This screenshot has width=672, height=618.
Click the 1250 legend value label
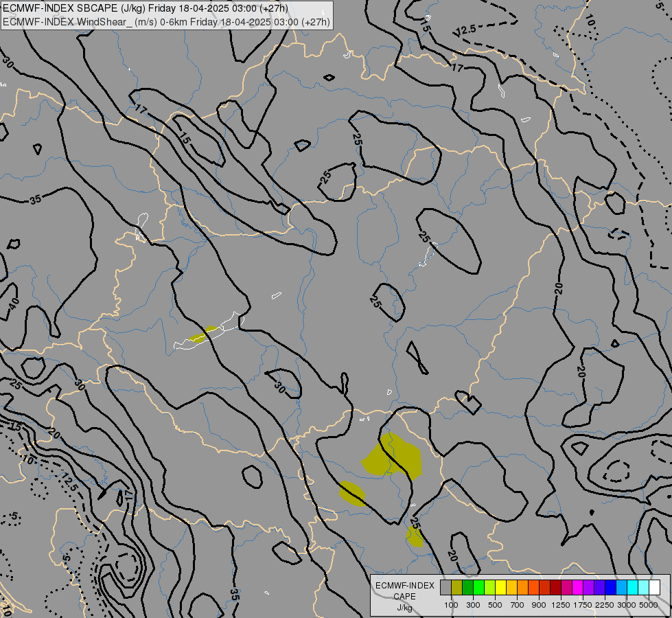(x=561, y=605)
